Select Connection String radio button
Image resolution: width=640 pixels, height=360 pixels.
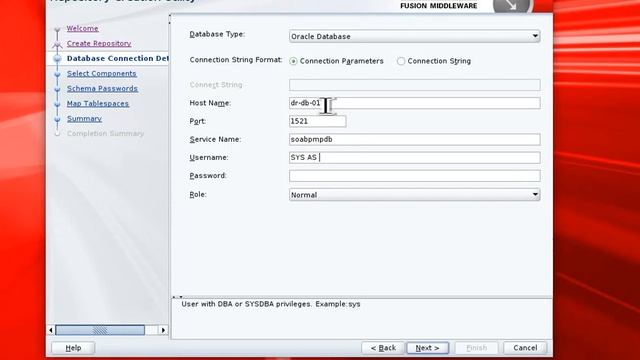401,61
